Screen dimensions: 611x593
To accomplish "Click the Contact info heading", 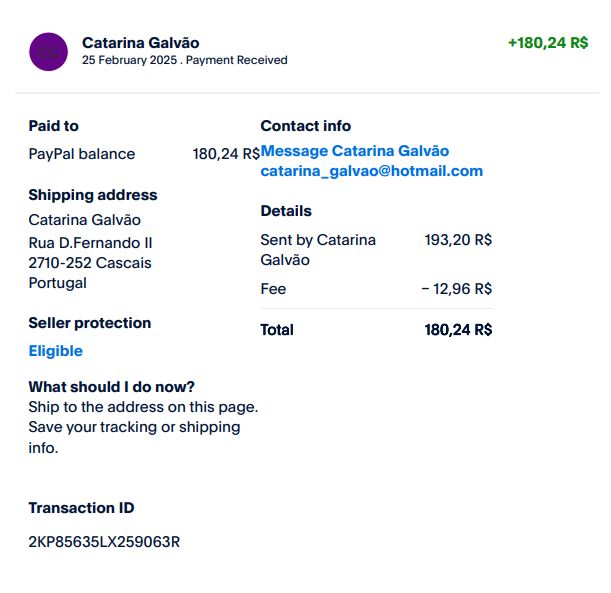I will (305, 126).
